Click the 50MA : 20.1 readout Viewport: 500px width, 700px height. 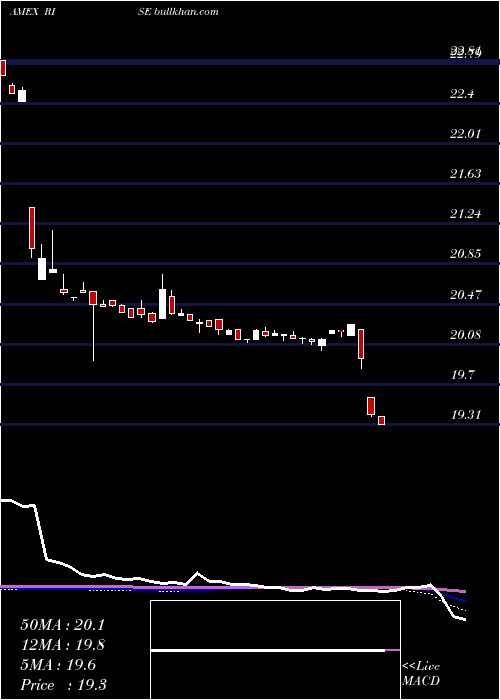click(x=62, y=625)
